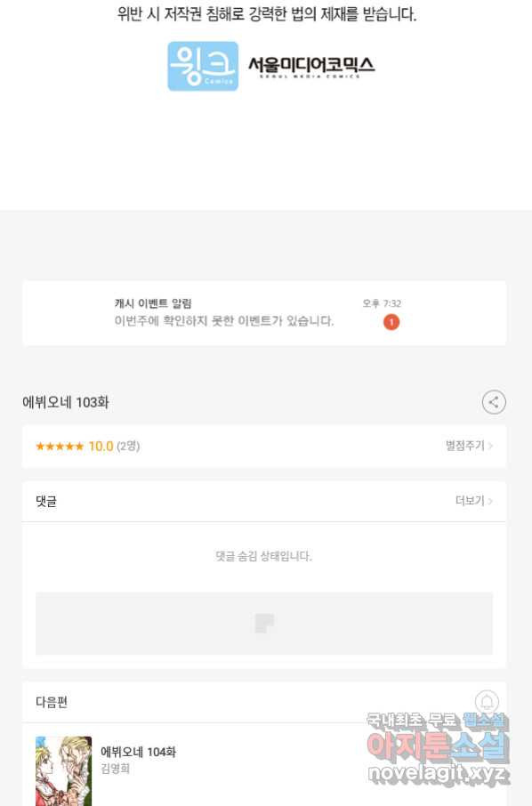Open the next episode titled 에뷔오네 104화
This screenshot has width=532, height=806.
pyautogui.click(x=138, y=752)
